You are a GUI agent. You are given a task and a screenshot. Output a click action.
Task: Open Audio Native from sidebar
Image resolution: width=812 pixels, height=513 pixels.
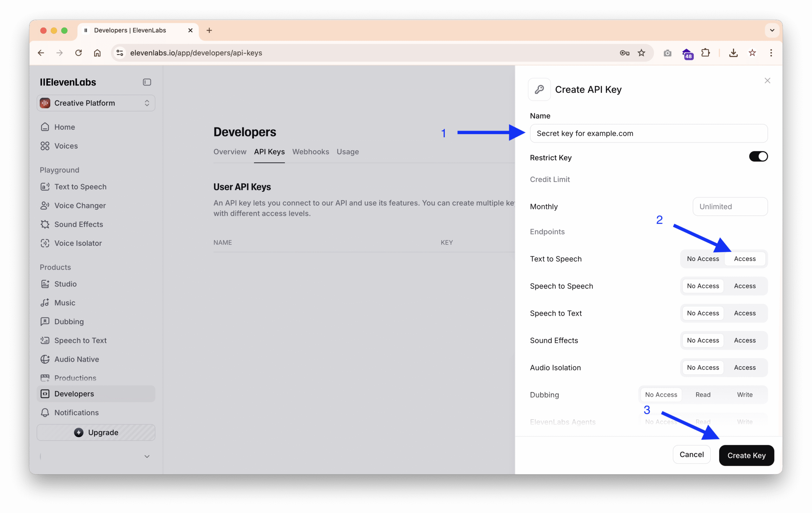pos(76,359)
